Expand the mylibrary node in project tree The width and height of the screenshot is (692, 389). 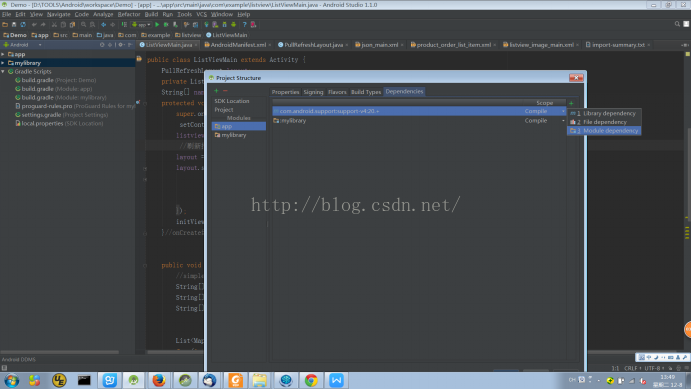pyautogui.click(x=3, y=63)
